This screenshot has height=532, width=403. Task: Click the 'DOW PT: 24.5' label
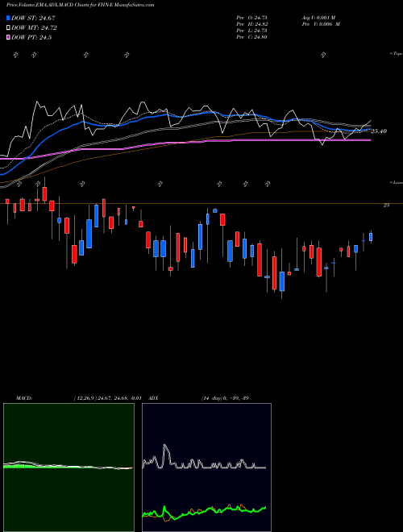[31, 38]
